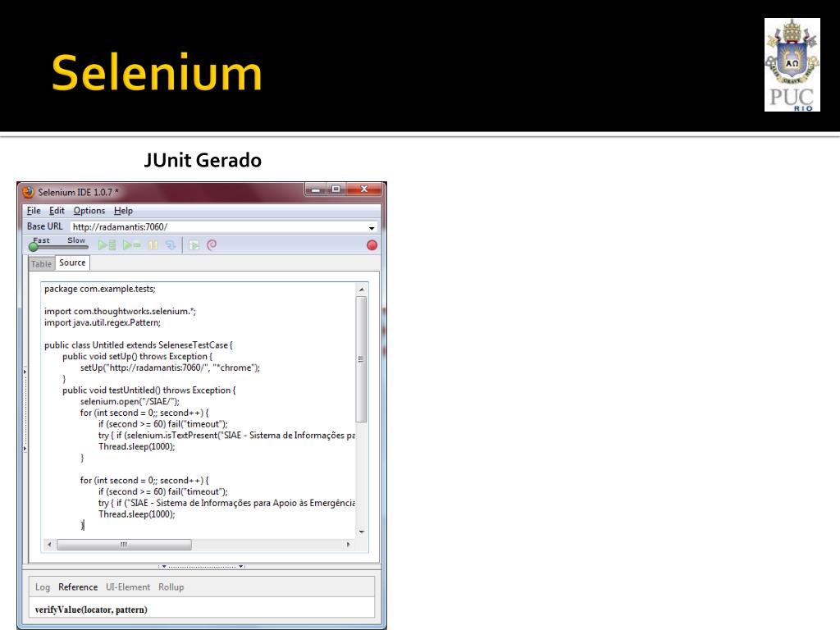Click the pink spiral rollup rules icon
The height and width of the screenshot is (630, 840).
click(x=212, y=245)
